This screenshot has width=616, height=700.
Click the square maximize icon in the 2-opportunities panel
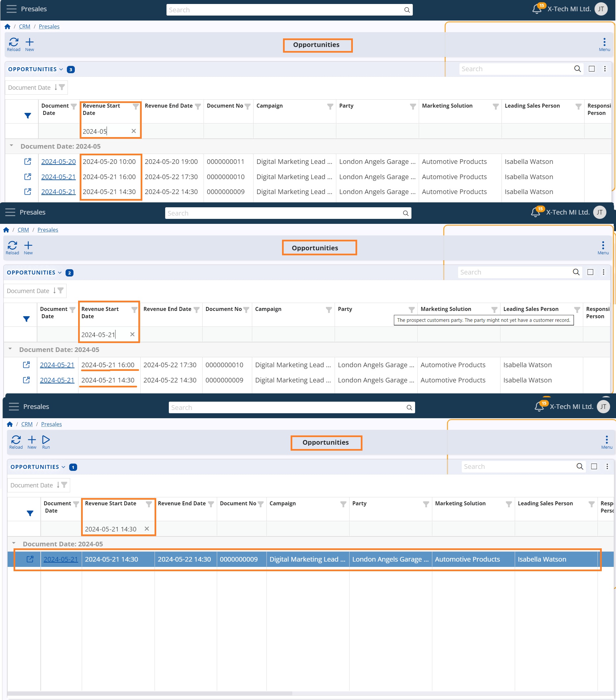[590, 272]
